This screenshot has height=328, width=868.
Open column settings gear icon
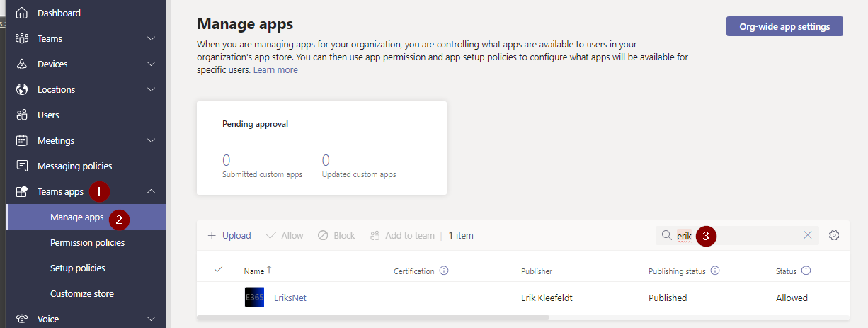pos(834,235)
